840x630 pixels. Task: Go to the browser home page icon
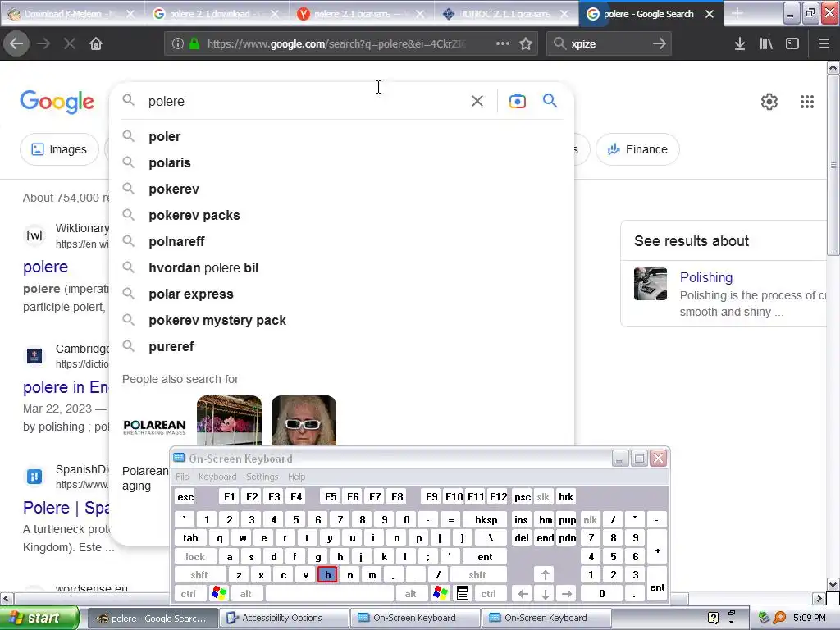coord(96,43)
